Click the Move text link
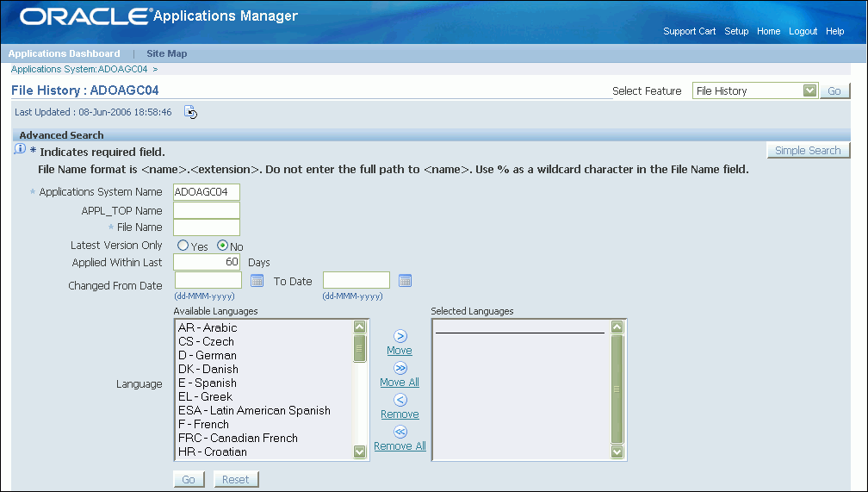This screenshot has width=868, height=492. [x=400, y=351]
